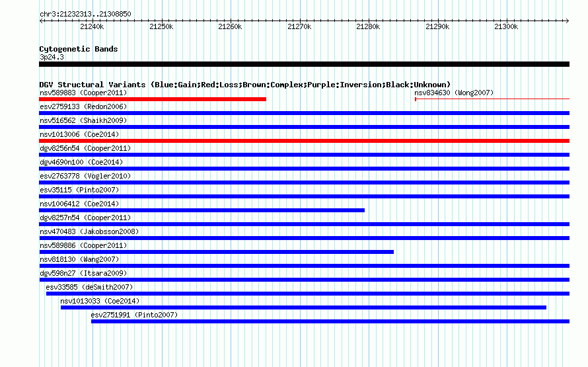Click the dgv598n27 (Itsara2009) label

pos(83,273)
